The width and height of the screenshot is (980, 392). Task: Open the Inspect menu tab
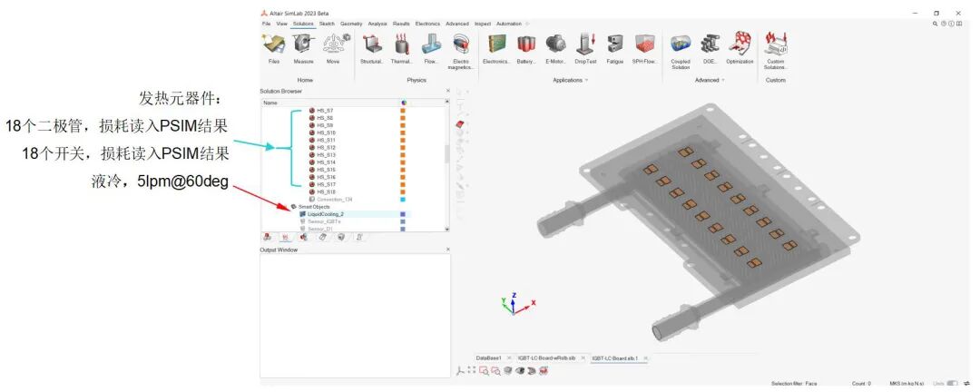(x=483, y=24)
